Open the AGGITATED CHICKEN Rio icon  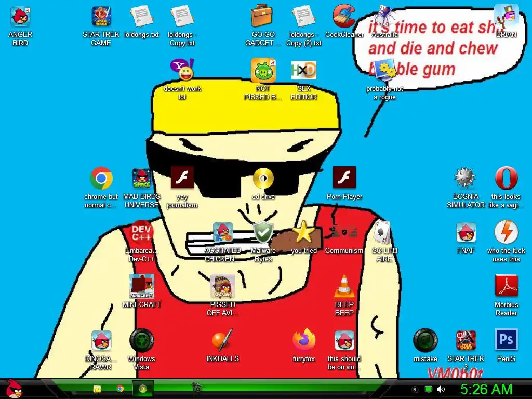223,232
